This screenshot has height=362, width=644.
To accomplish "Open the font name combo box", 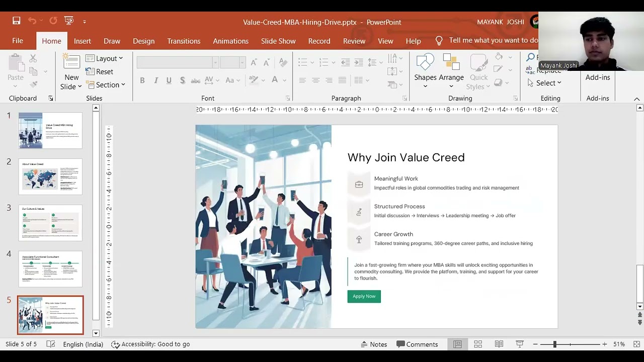I will coord(177,62).
